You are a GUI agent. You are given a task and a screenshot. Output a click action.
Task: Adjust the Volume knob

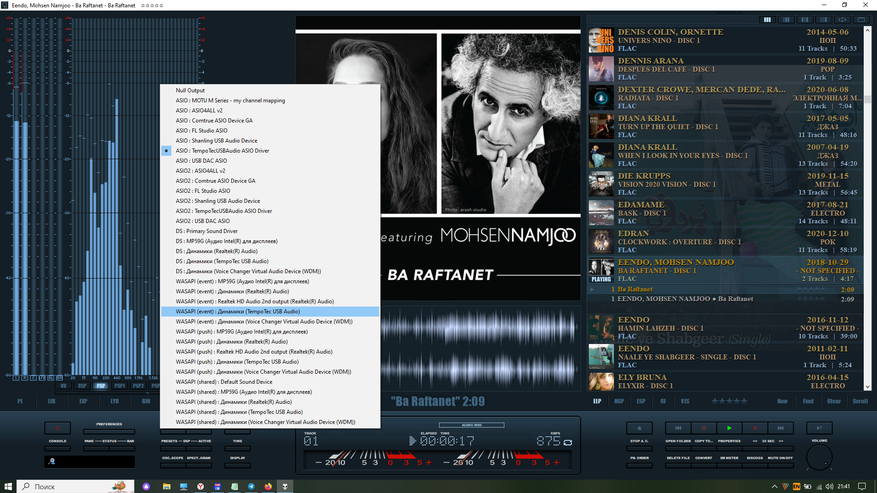819,458
